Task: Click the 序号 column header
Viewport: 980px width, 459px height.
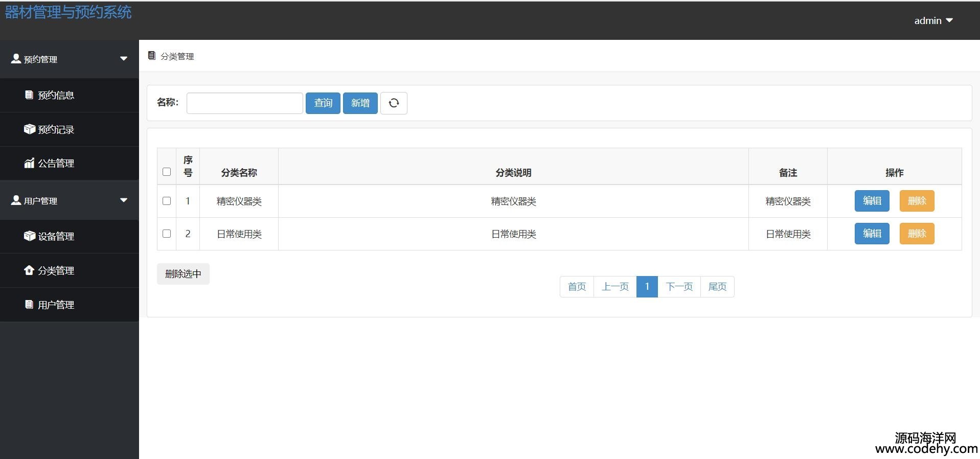Action: click(x=188, y=167)
